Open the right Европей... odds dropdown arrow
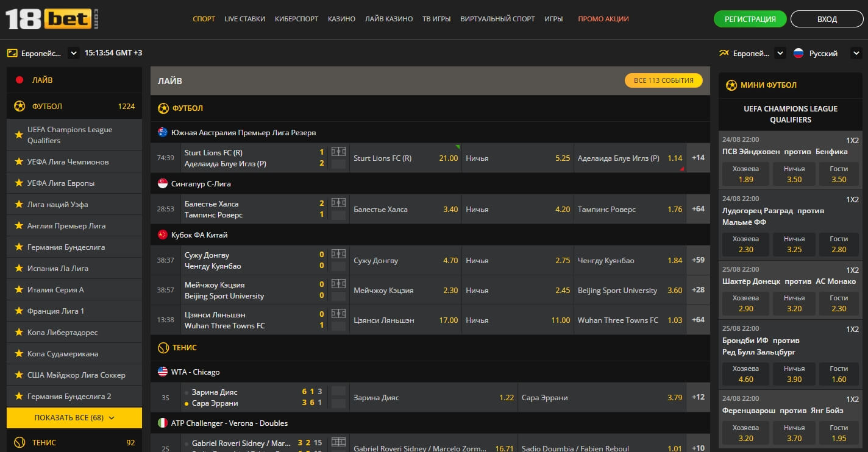The image size is (868, 452). pyautogui.click(x=780, y=53)
